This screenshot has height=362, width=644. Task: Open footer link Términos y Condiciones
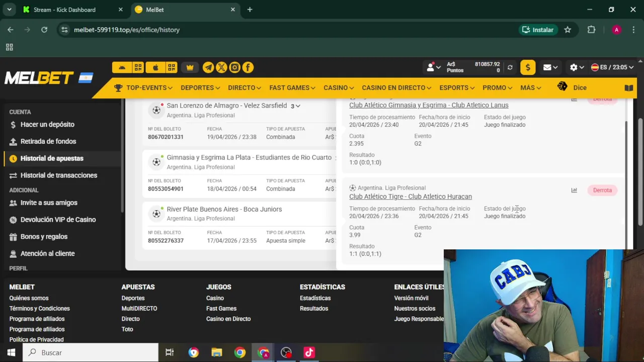point(39,309)
